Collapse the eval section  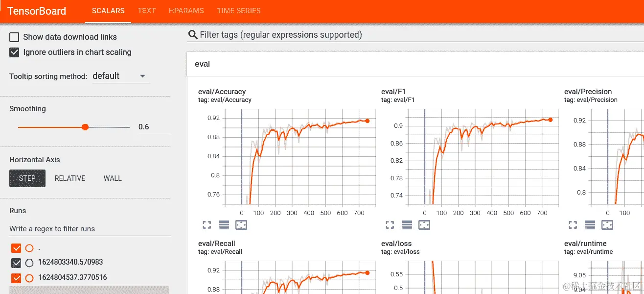[x=202, y=64]
